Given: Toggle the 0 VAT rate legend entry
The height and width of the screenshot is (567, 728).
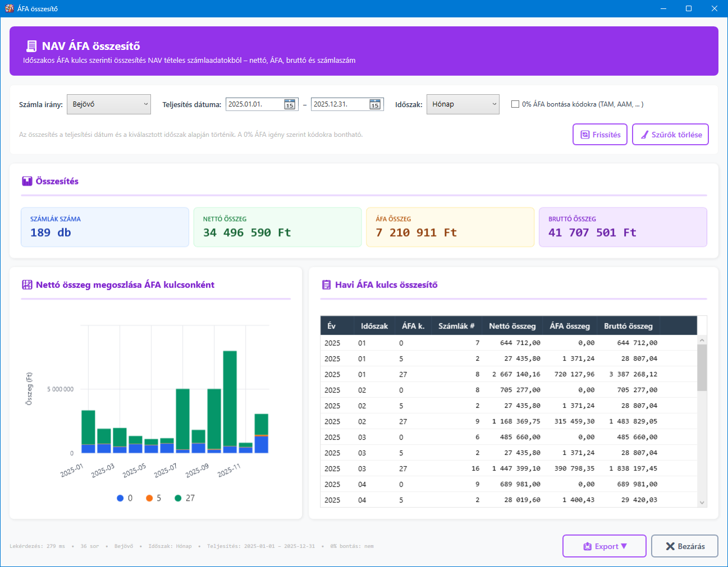Looking at the screenshot, I should 125,498.
